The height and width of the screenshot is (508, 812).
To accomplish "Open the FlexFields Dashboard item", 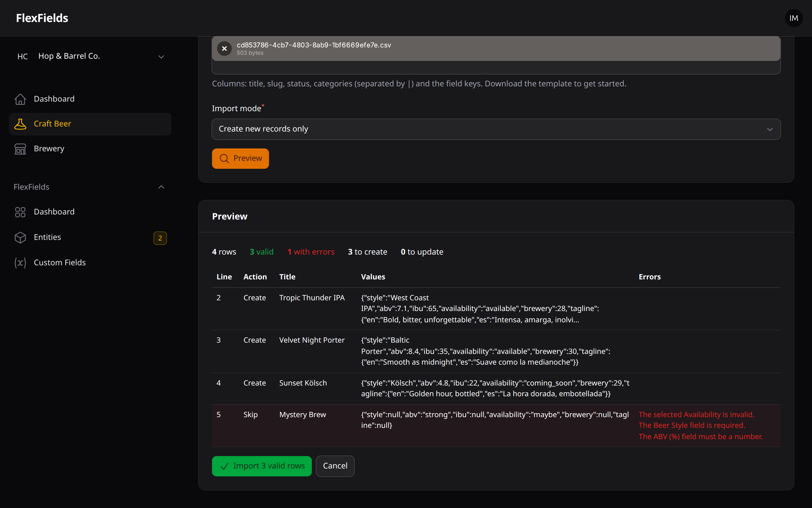I will click(90, 212).
